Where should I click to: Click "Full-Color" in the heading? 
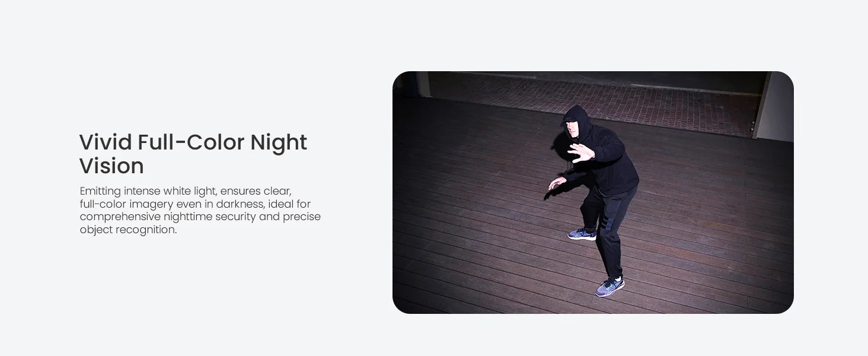pos(191,142)
